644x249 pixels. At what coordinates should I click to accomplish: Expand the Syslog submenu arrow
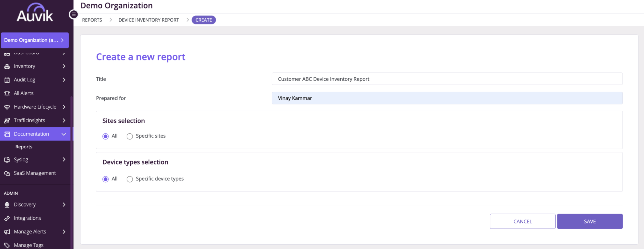point(64,160)
